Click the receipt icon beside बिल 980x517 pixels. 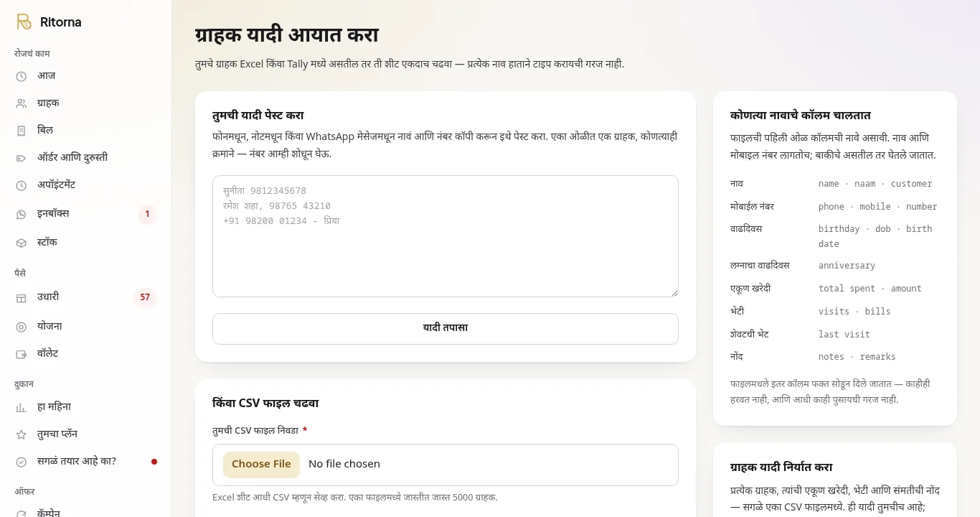(x=22, y=131)
